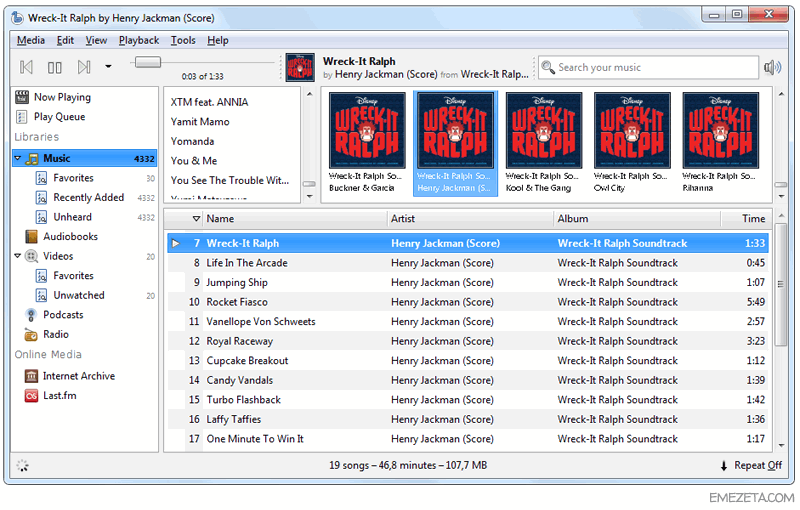
Task: Click the seek slider handle
Action: [147, 62]
